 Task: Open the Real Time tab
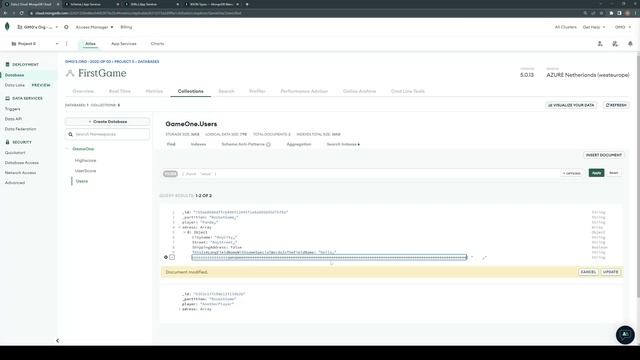click(120, 91)
